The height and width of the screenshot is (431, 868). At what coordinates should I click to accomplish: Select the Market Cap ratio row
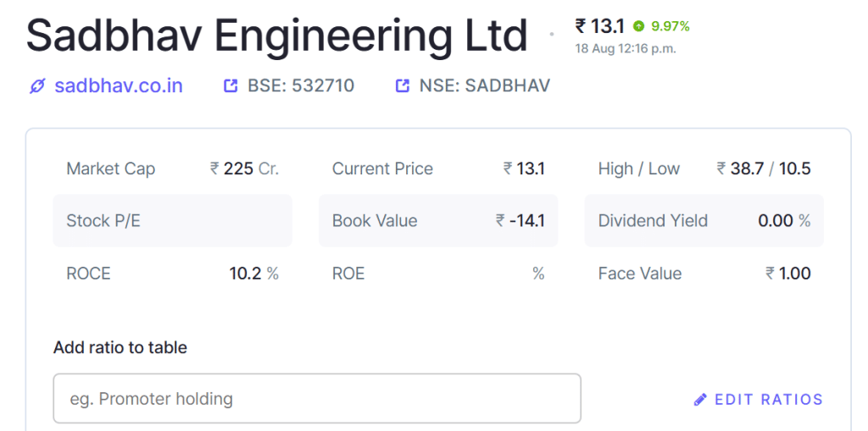pyautogui.click(x=173, y=169)
